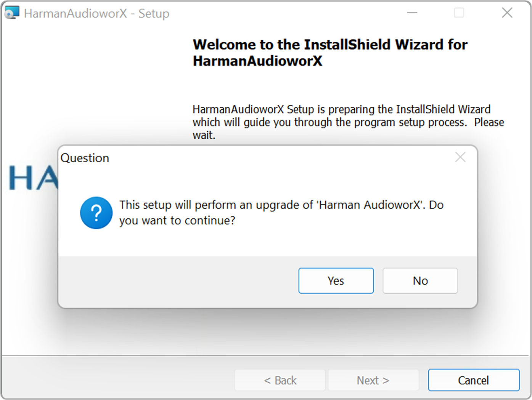Click the disabled Next > button
The height and width of the screenshot is (400, 532).
pos(373,380)
